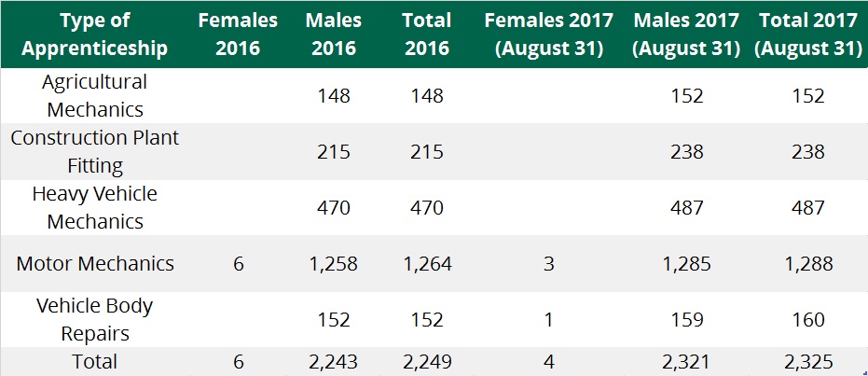The height and width of the screenshot is (376, 868).
Task: Click the Total 2017 (August 31) header
Action: [x=808, y=35]
